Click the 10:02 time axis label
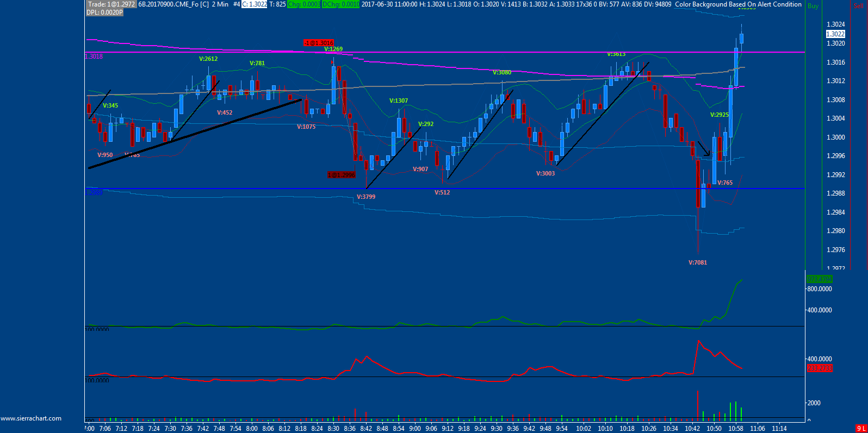Image resolution: width=868 pixels, height=433 pixels. click(x=584, y=429)
